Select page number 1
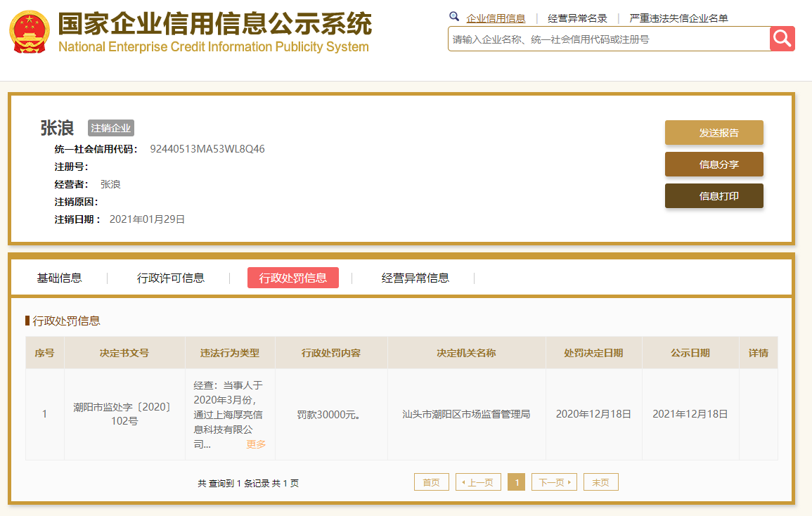Viewport: 812px width, 516px height. point(516,482)
